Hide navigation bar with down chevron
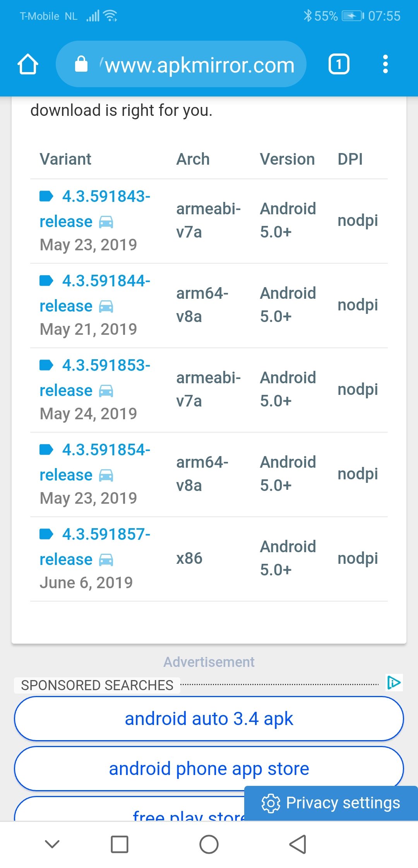 [x=52, y=844]
